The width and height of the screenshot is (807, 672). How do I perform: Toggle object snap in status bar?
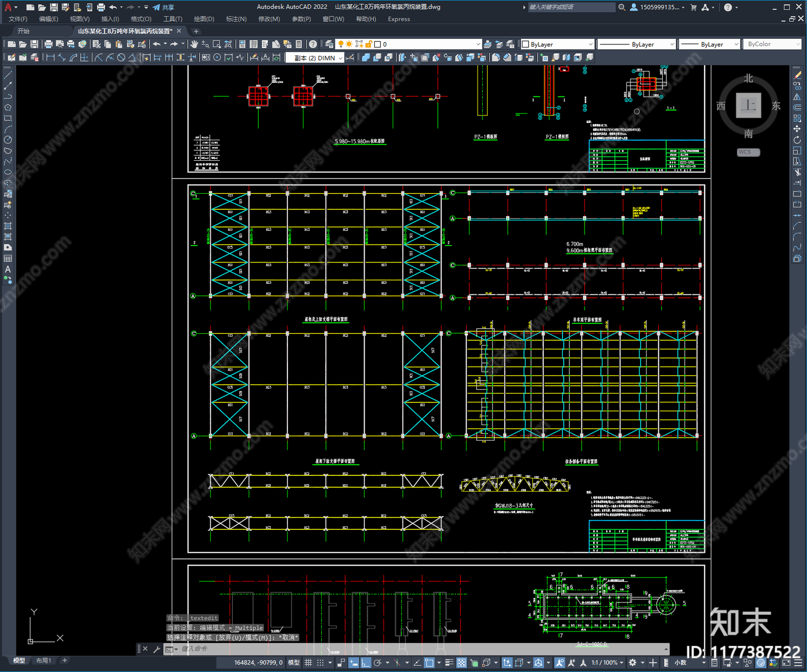[x=429, y=662]
